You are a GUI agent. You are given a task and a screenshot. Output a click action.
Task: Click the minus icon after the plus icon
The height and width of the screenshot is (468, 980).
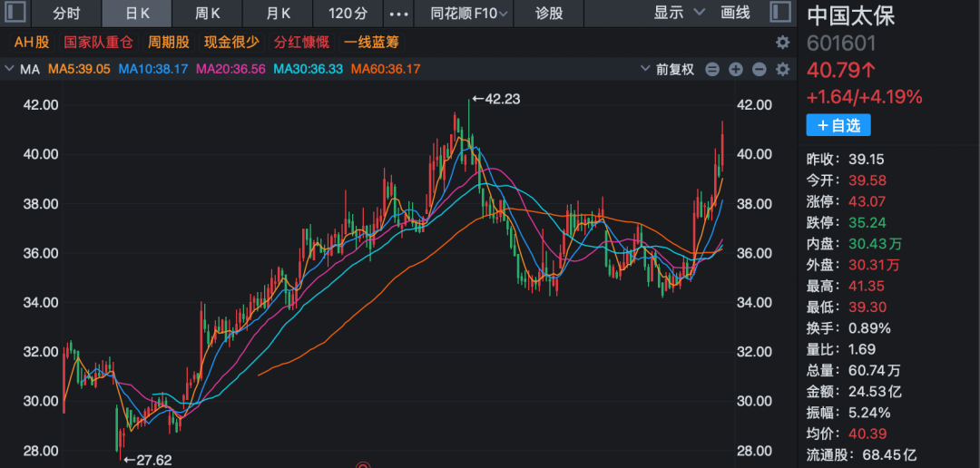(x=759, y=69)
